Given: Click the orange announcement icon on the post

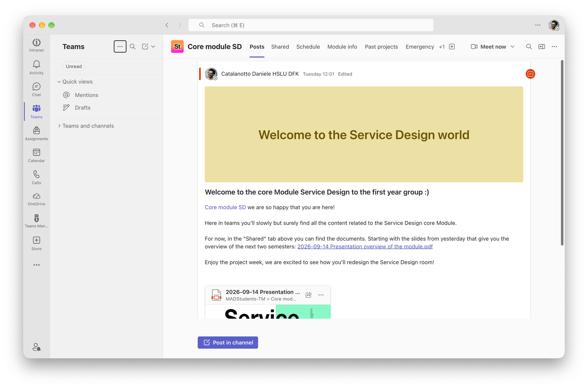Looking at the screenshot, I should pos(530,74).
